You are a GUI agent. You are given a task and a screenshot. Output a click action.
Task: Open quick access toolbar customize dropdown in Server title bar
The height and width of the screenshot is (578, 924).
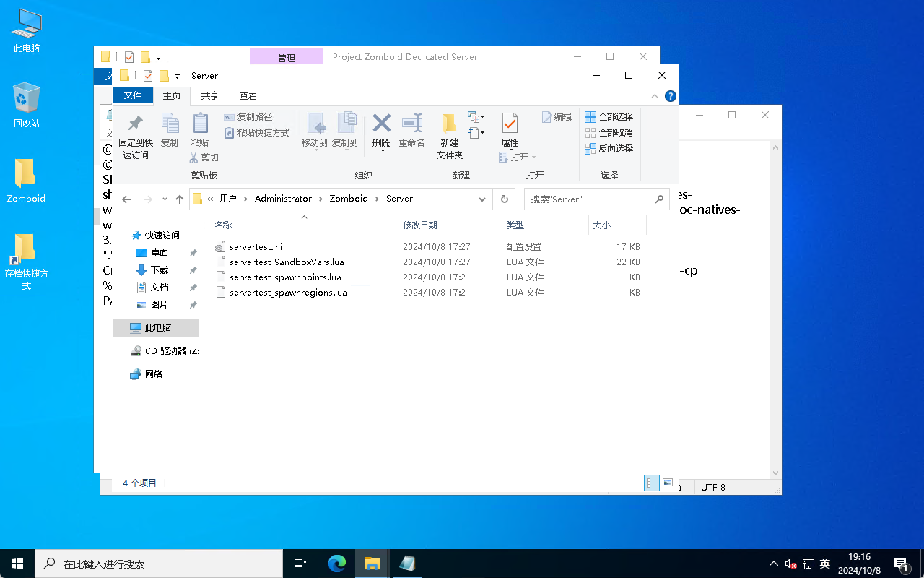click(x=177, y=76)
